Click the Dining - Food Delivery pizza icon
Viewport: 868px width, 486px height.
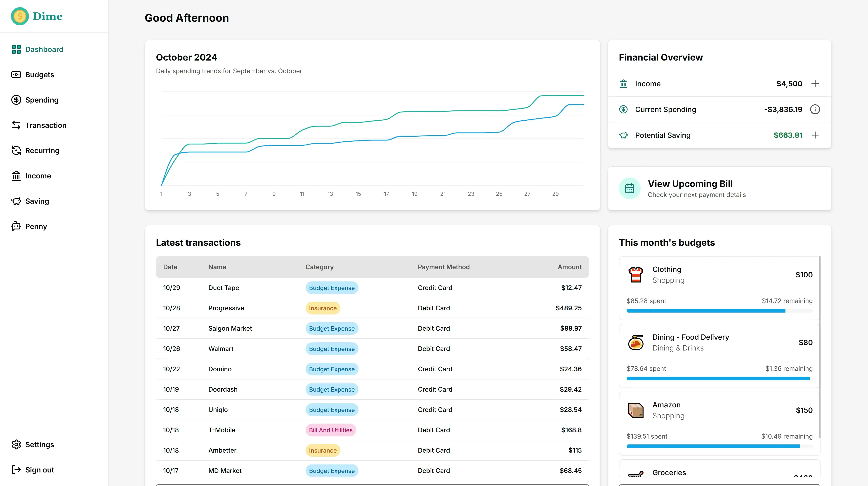(636, 343)
